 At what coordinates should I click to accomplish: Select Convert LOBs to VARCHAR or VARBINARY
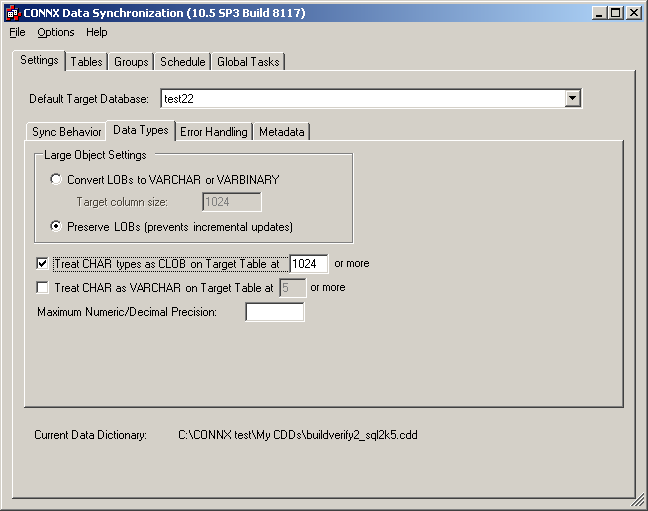[x=56, y=180]
